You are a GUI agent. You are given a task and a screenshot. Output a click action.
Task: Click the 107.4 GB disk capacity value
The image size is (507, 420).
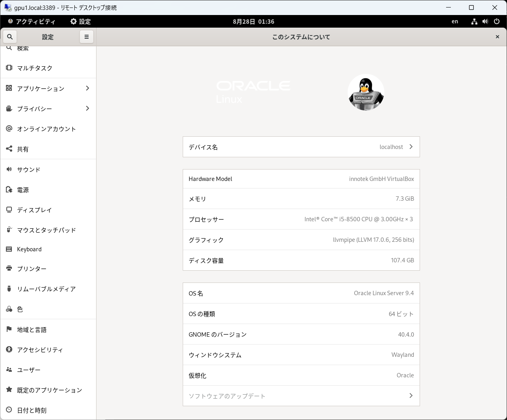point(402,260)
